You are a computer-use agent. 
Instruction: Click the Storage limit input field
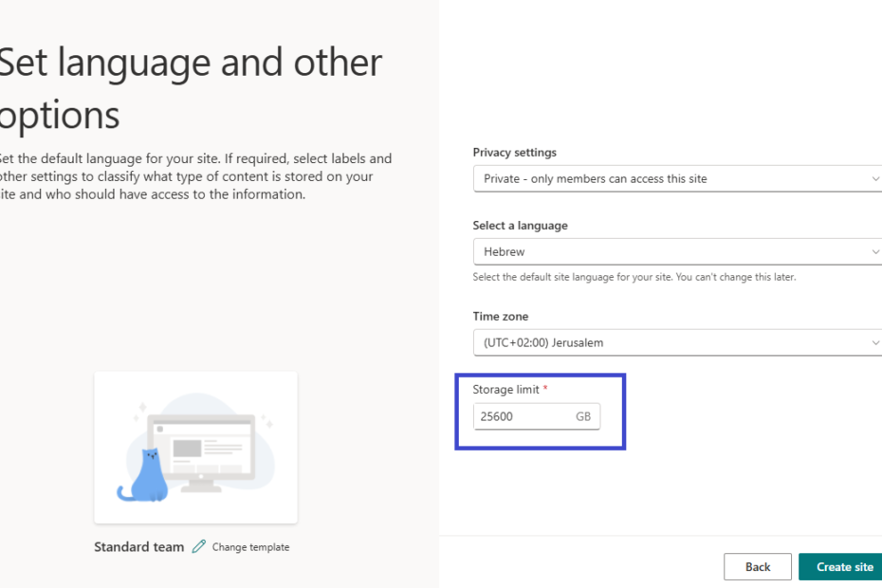coord(537,416)
